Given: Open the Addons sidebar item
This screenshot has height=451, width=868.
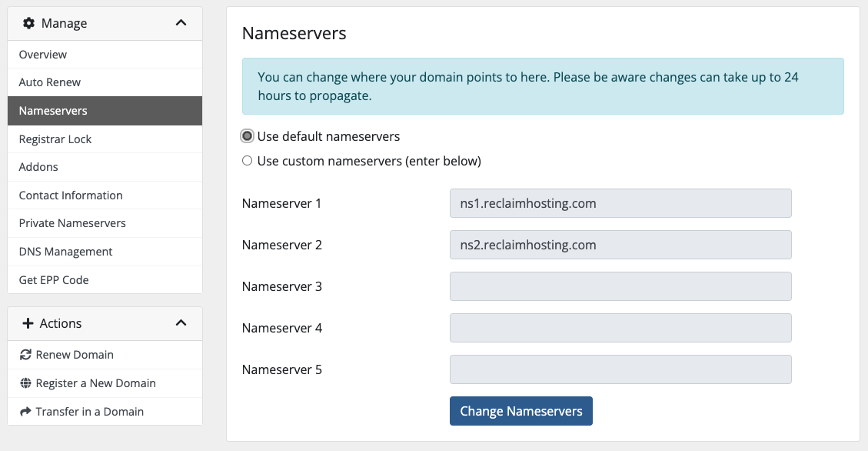Looking at the screenshot, I should coord(105,167).
